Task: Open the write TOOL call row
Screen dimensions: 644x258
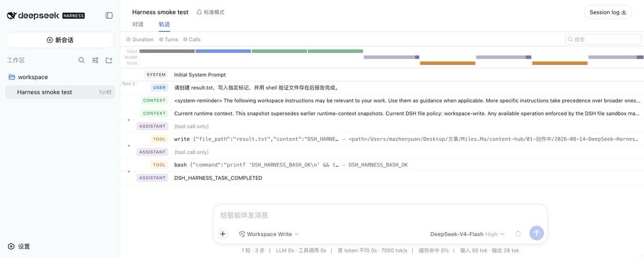Action: tap(382, 139)
